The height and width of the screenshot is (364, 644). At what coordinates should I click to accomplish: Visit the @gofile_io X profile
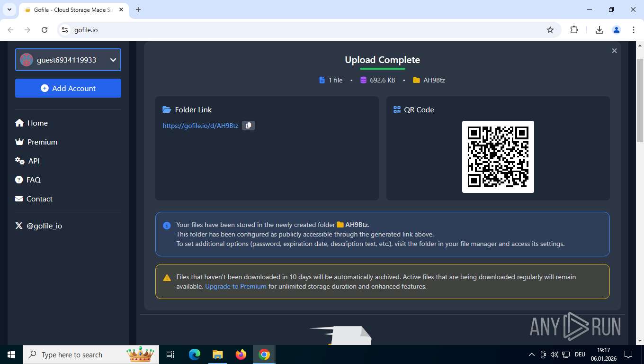coord(38,226)
